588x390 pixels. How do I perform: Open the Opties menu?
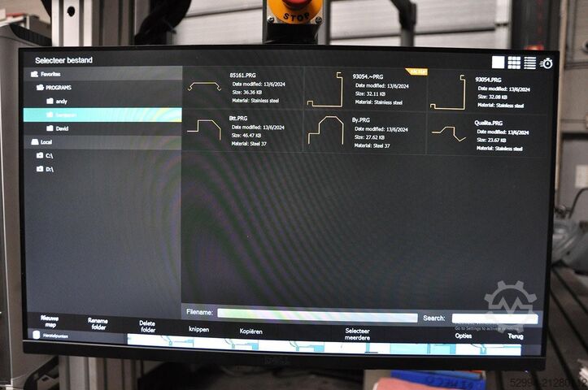click(464, 335)
